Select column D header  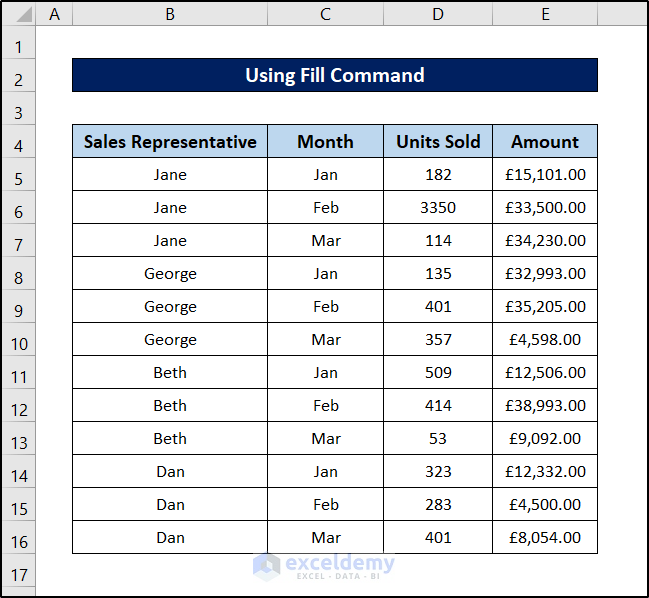[x=438, y=14]
